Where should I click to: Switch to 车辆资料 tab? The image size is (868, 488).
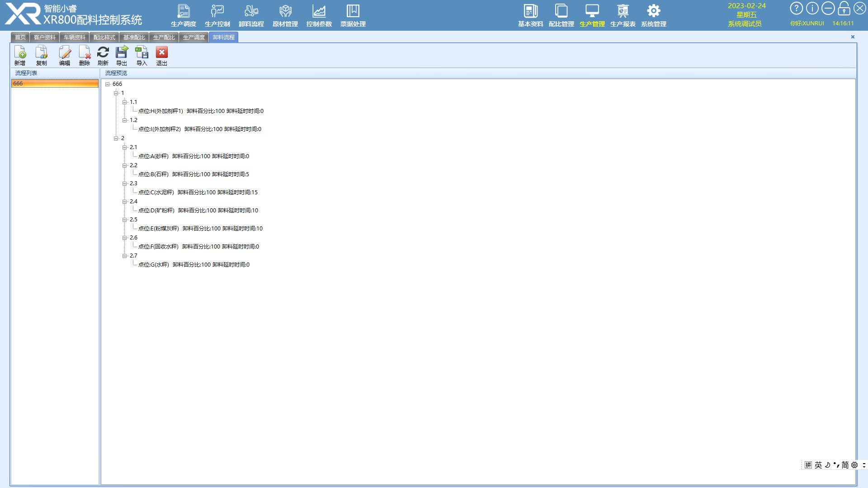(x=74, y=38)
